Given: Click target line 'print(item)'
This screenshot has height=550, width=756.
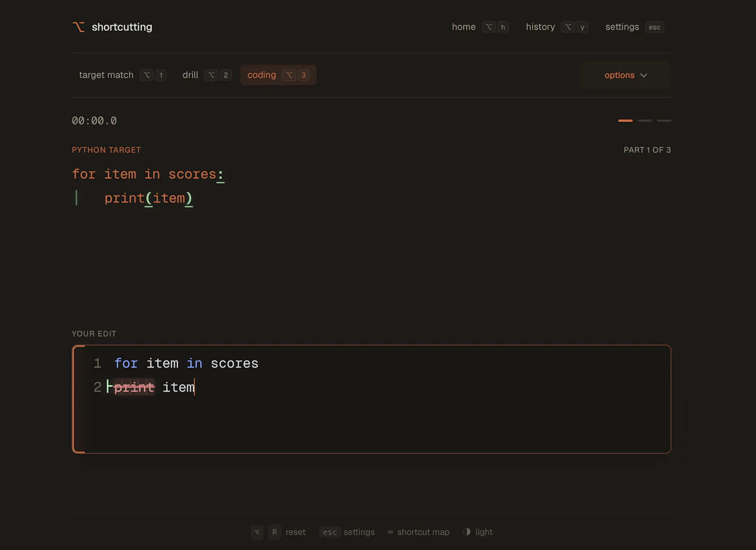Looking at the screenshot, I should click(x=148, y=198).
